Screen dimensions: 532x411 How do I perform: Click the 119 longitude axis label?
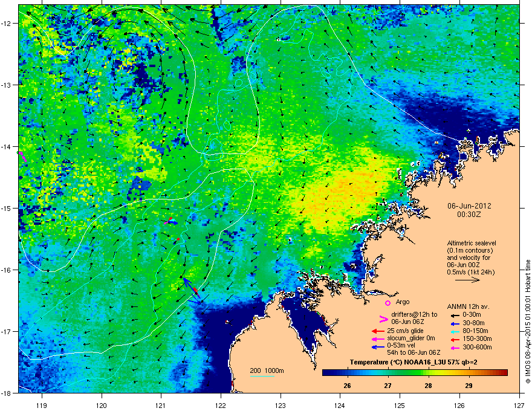point(42,405)
